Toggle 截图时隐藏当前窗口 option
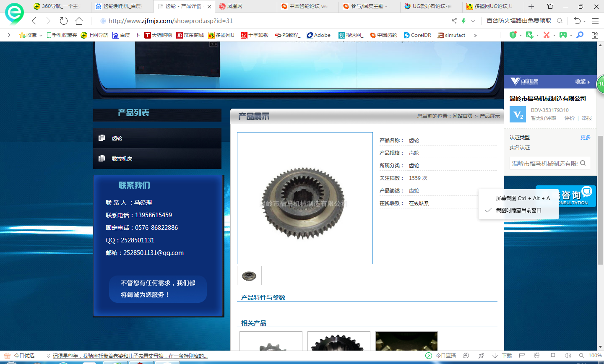Viewport: 604px width, 364px height. [518, 211]
